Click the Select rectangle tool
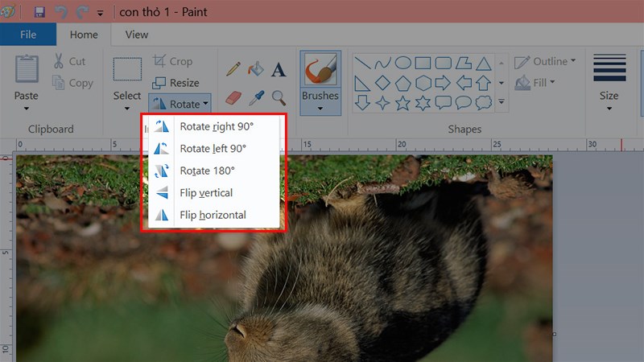 pyautogui.click(x=127, y=69)
